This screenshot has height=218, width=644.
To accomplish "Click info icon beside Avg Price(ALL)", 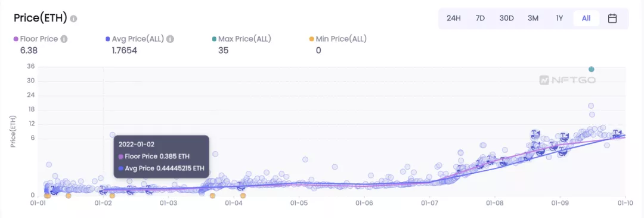I will 170,39.
